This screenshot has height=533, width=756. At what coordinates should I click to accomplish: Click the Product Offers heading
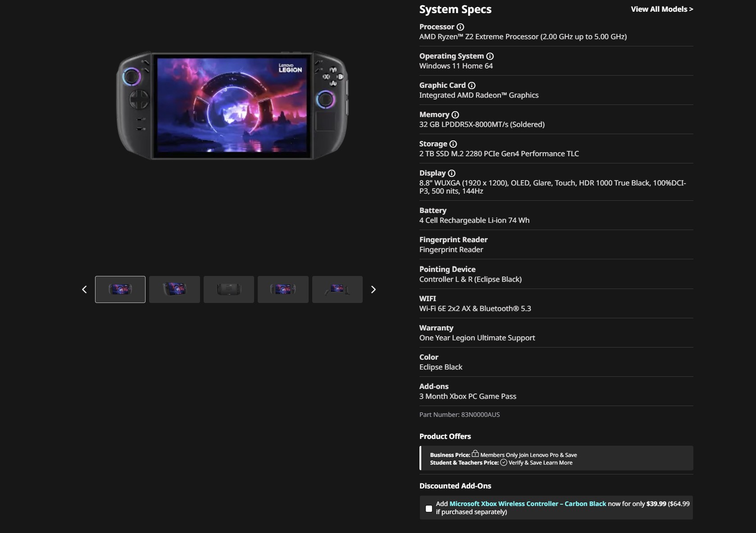[x=445, y=437]
